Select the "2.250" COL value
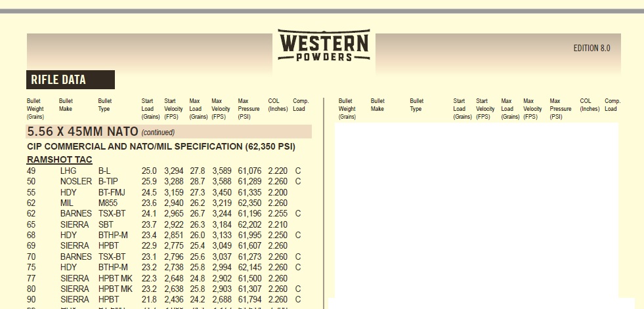Screen dimensions: 644x309 coord(278,235)
